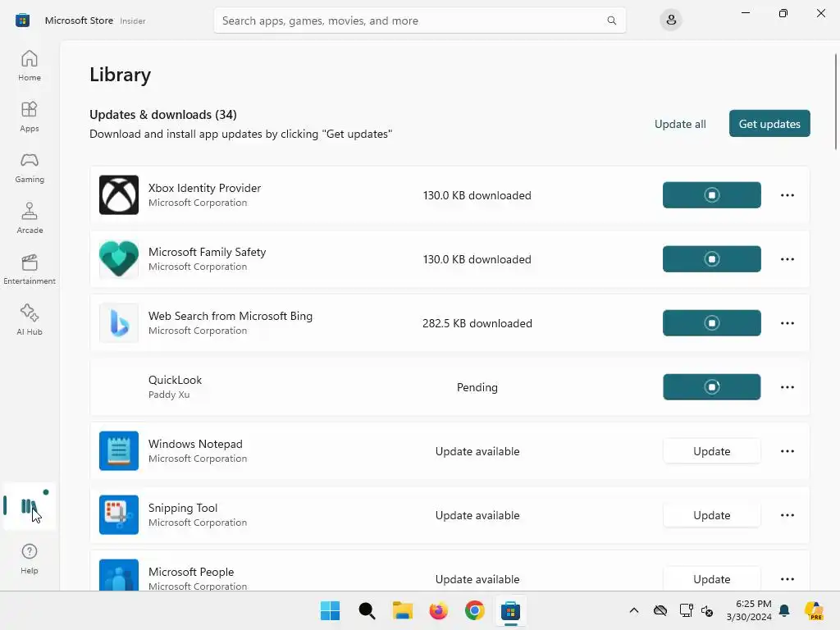840x630 pixels.
Task: Open the Arcade section in sidebar
Action: pyautogui.click(x=30, y=218)
